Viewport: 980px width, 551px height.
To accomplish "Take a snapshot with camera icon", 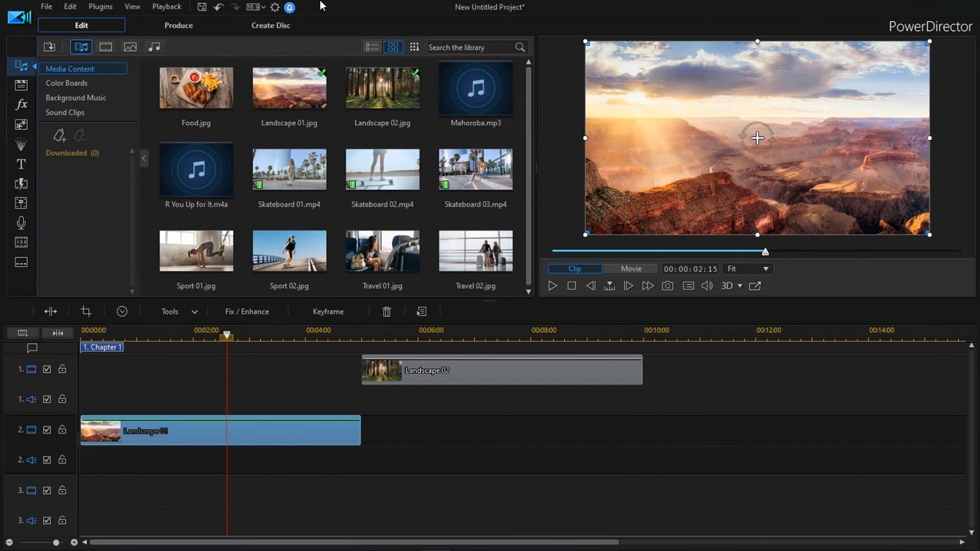I will pyautogui.click(x=668, y=286).
